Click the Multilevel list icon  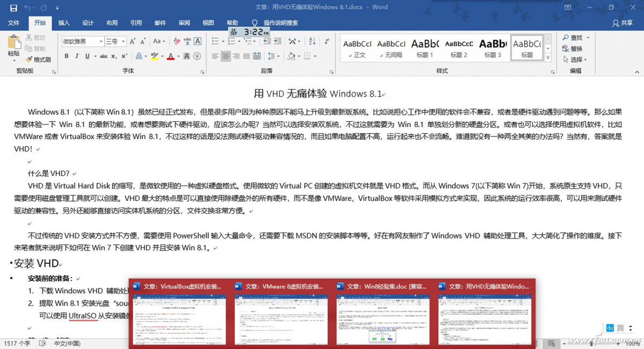[x=248, y=41]
